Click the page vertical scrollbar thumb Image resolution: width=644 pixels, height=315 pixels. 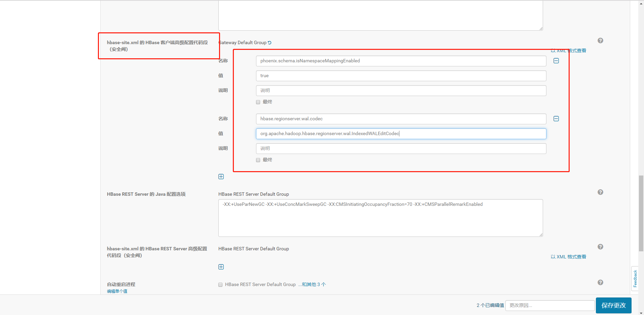click(x=641, y=213)
